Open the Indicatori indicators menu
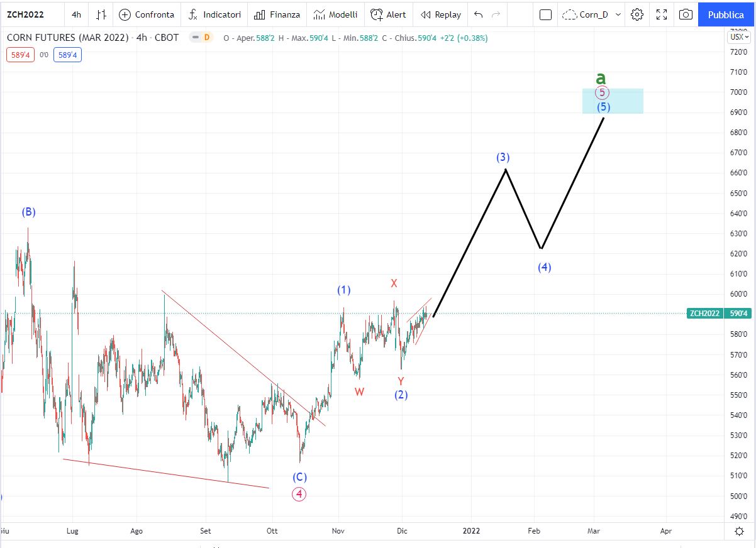 click(214, 14)
